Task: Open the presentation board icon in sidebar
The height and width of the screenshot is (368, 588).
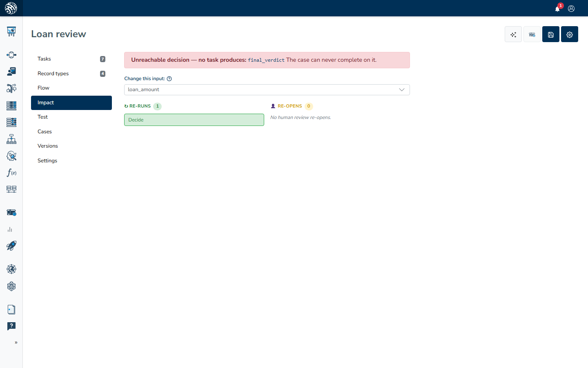Action: click(11, 31)
